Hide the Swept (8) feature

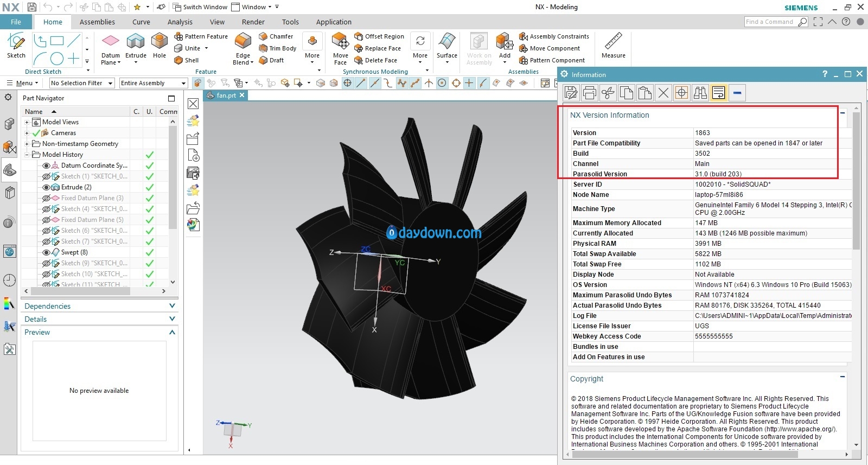[x=47, y=252]
